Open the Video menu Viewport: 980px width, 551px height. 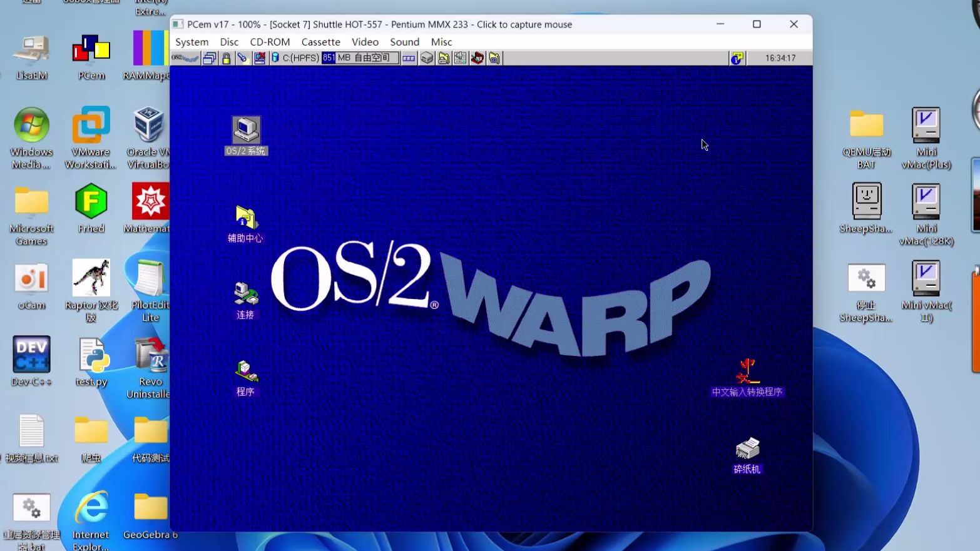point(365,42)
